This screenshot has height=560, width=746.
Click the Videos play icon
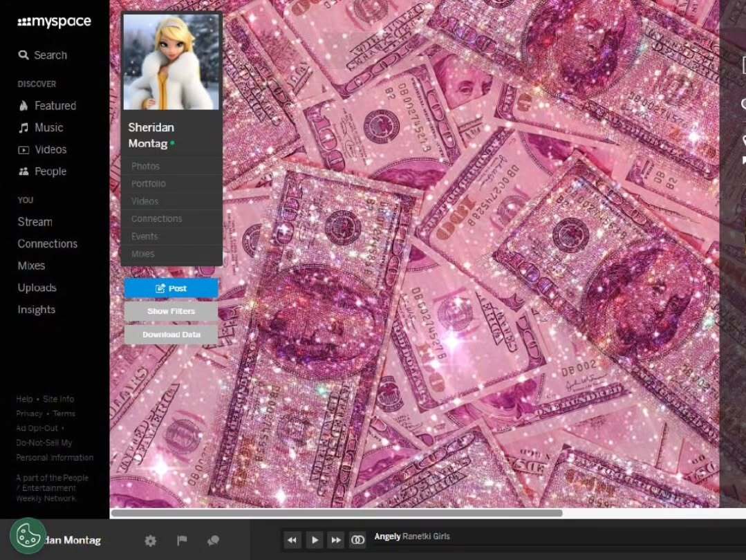24,150
